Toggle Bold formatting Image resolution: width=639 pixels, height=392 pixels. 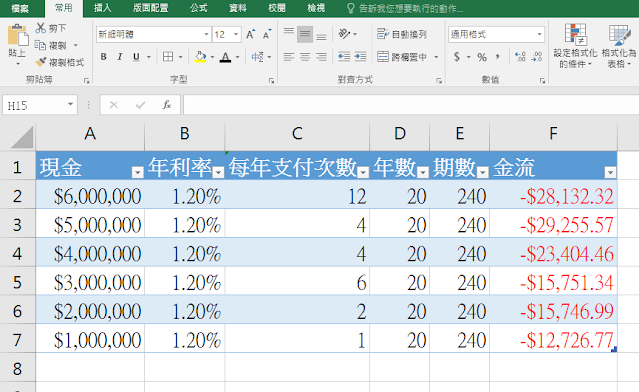point(104,57)
